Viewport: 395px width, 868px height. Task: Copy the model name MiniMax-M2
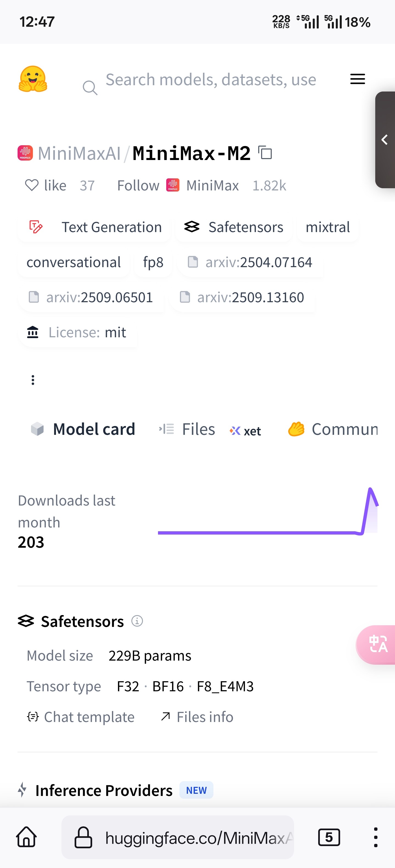265,153
